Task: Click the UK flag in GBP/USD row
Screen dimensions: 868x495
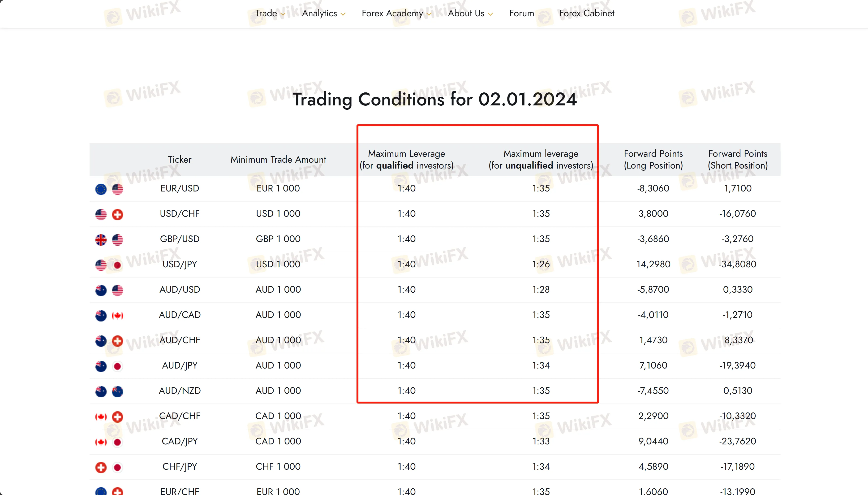Action: (101, 240)
